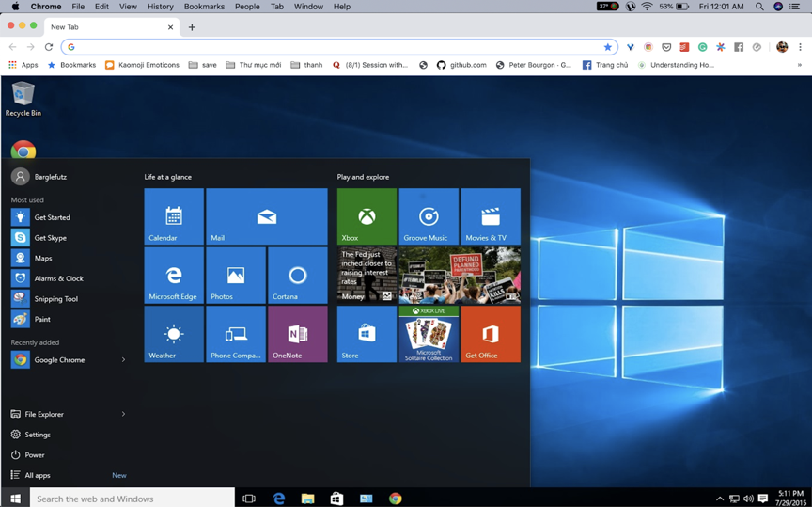This screenshot has height=507, width=812.
Task: Open the History menu in menu bar
Action: pos(160,7)
